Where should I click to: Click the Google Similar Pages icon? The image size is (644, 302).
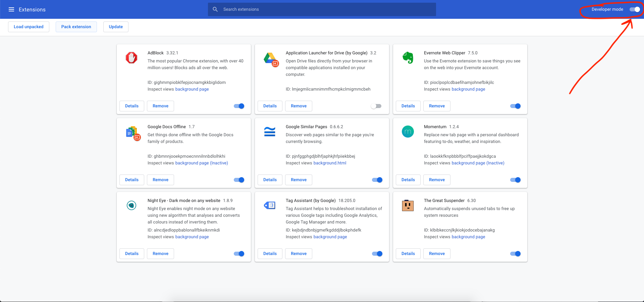(x=270, y=132)
